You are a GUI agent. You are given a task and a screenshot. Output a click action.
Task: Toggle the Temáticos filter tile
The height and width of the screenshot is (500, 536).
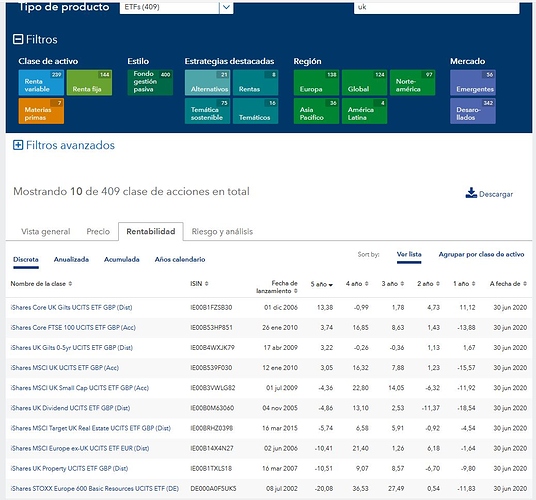coord(255,111)
